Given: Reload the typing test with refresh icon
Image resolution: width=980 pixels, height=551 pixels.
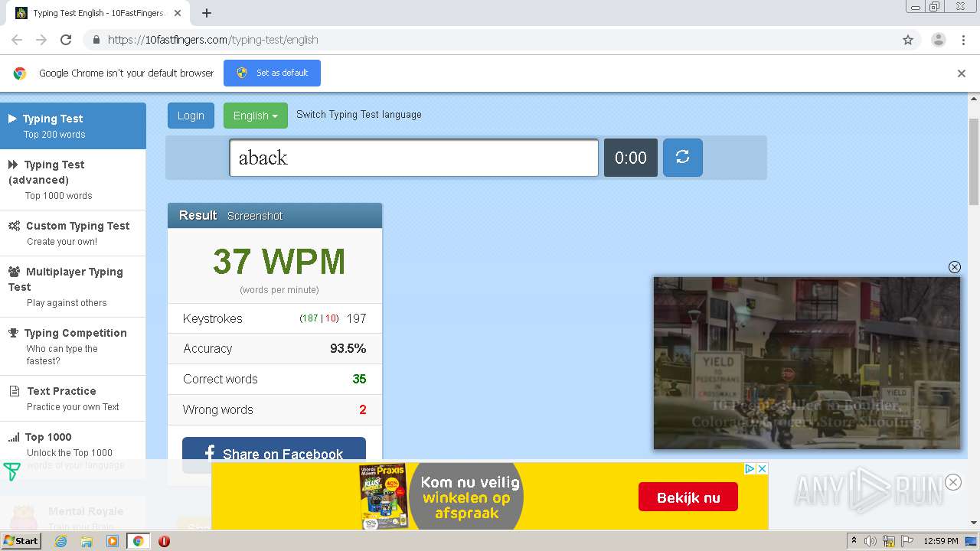Looking at the screenshot, I should [x=682, y=158].
